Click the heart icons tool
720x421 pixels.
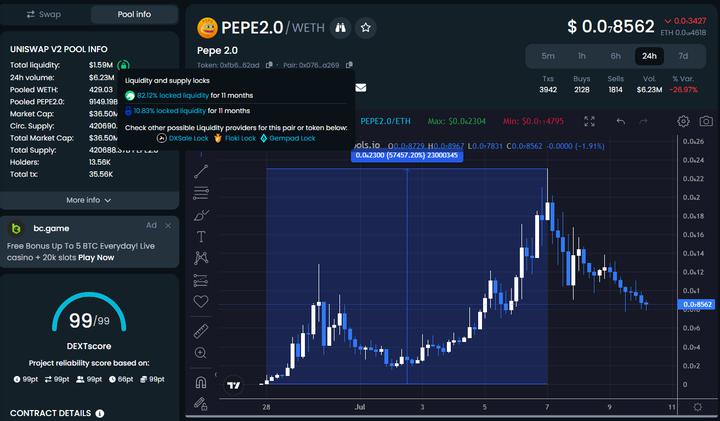pyautogui.click(x=201, y=301)
